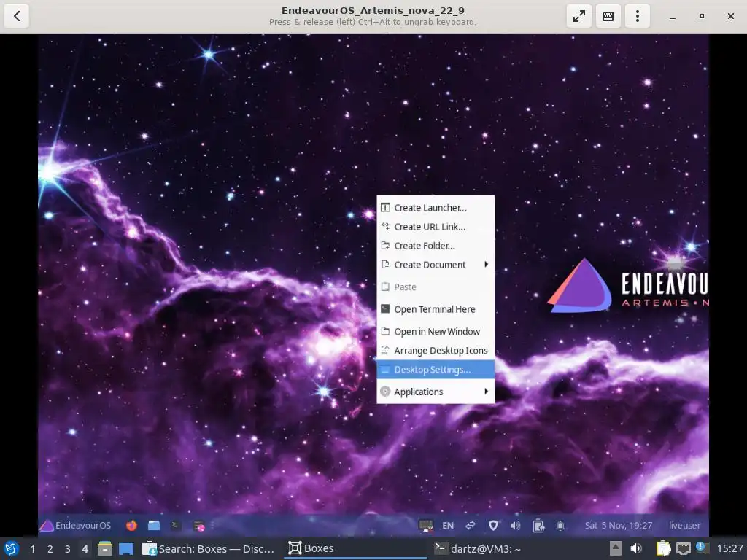Open the clipboard manager icon in the guest tray
The width and height of the screenshot is (747, 560).
click(538, 526)
